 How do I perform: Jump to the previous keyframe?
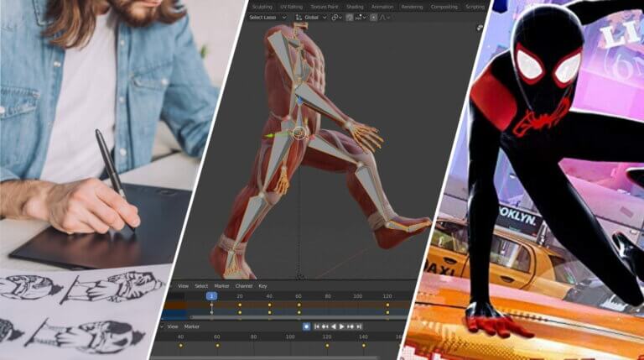pyautogui.click(x=325, y=326)
